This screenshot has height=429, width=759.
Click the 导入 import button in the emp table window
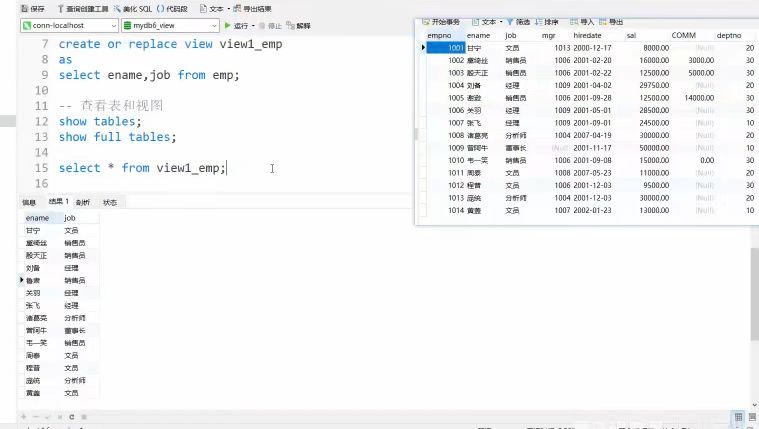[581, 22]
